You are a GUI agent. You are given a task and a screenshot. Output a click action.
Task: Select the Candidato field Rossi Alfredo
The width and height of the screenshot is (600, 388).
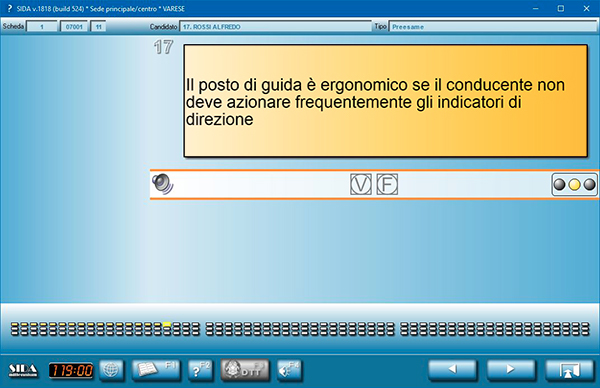pyautogui.click(x=275, y=27)
